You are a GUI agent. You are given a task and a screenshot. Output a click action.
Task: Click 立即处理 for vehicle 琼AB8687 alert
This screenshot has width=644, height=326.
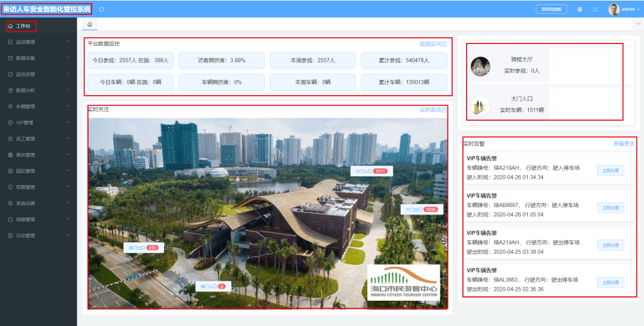tap(610, 208)
